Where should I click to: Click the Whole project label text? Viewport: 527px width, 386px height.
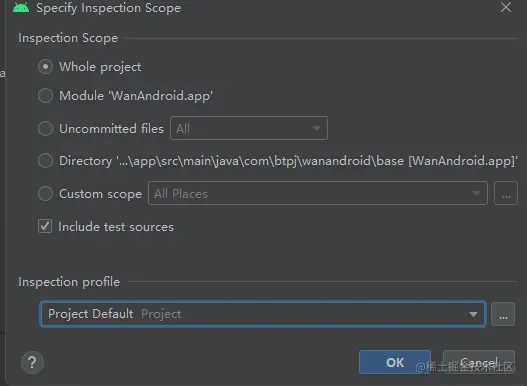(100, 67)
